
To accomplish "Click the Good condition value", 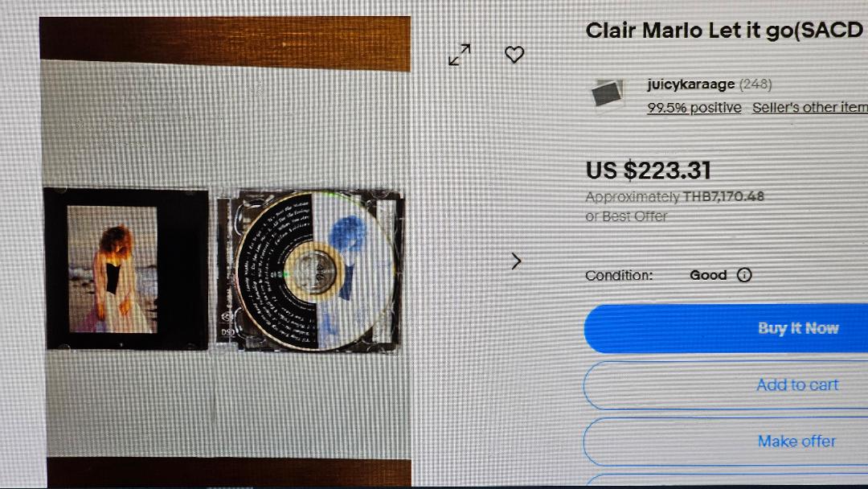I will (708, 275).
